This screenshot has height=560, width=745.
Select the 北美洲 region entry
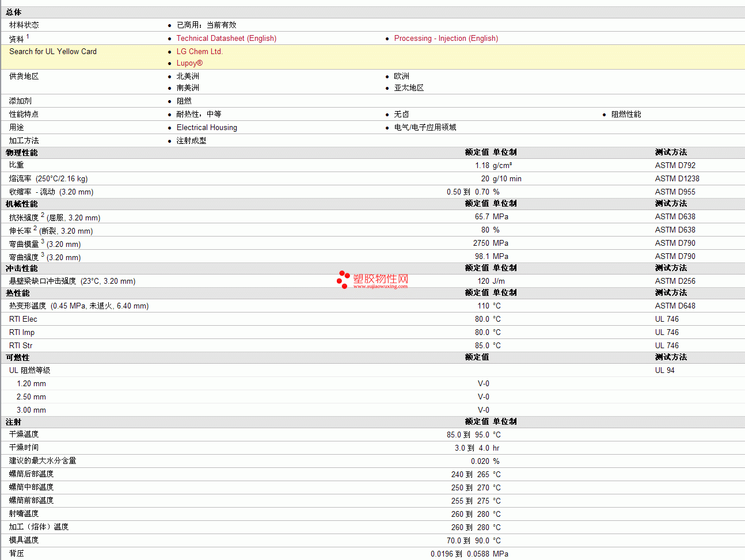pyautogui.click(x=188, y=77)
